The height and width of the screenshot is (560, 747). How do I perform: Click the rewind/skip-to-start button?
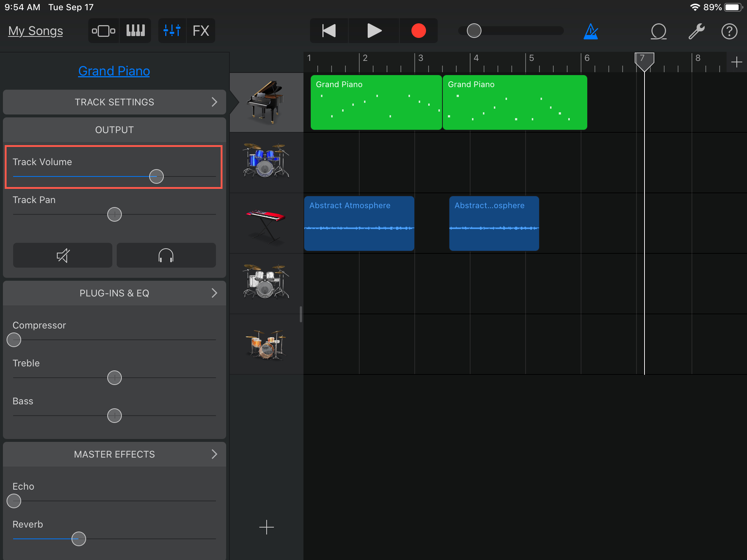(x=328, y=30)
